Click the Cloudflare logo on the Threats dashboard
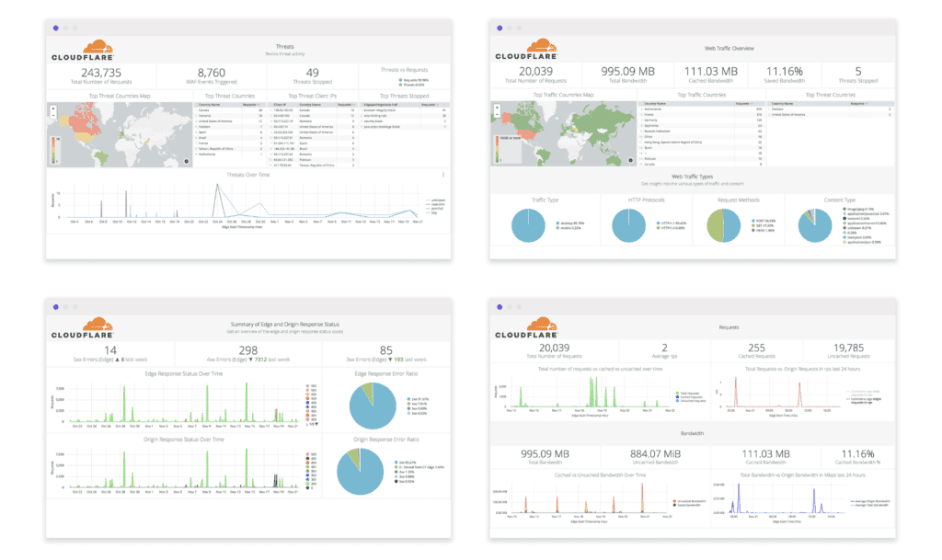The image size is (942, 560). pyautogui.click(x=81, y=49)
